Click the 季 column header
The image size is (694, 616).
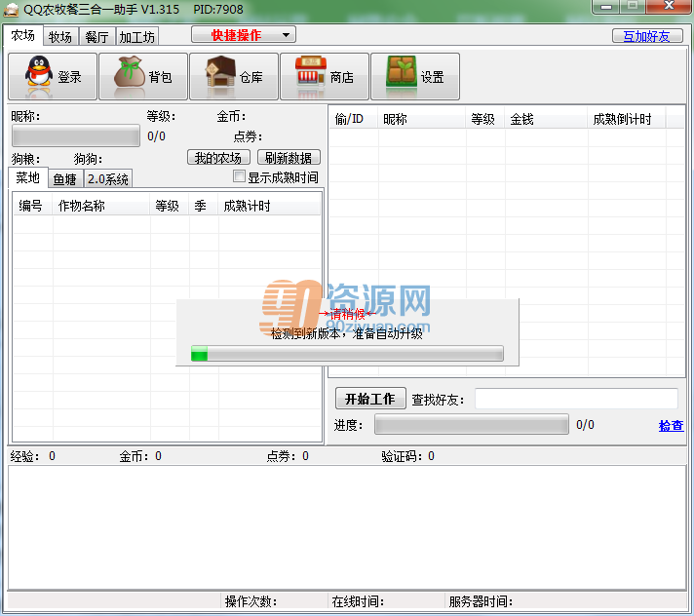(x=204, y=206)
